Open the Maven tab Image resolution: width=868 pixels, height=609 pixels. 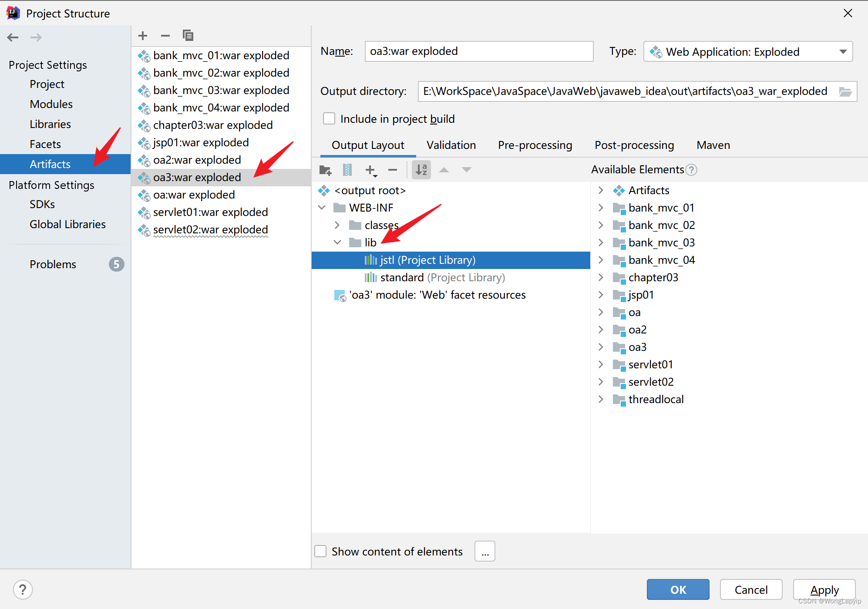713,145
